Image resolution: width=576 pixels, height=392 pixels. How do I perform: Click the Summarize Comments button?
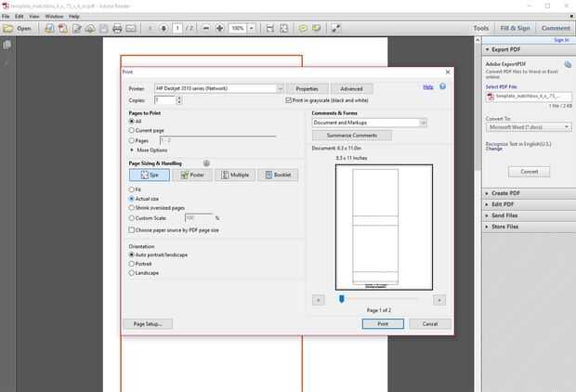tap(352, 136)
